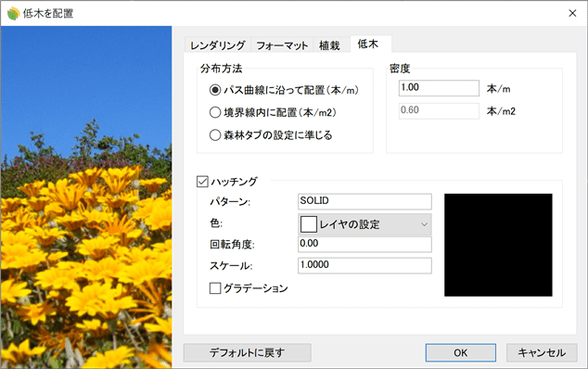Click the キャンセル button
The image size is (588, 369).
click(x=542, y=353)
